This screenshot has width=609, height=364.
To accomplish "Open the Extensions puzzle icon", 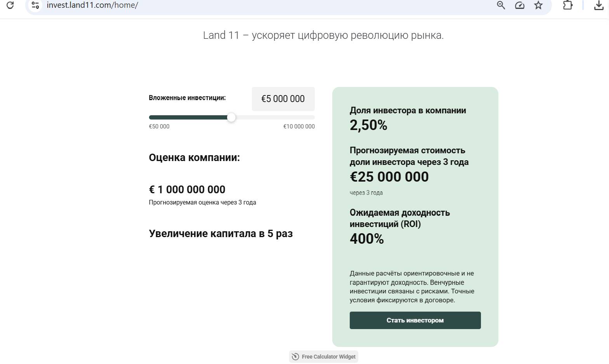I will click(567, 5).
